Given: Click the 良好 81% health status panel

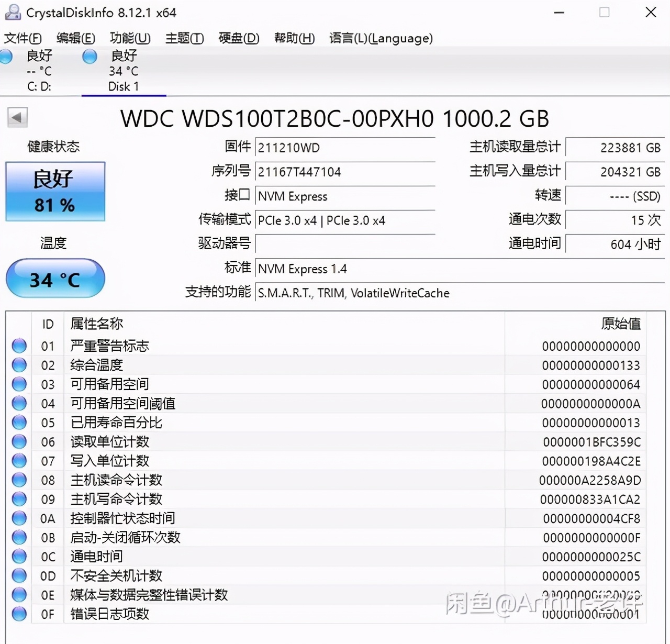Looking at the screenshot, I should click(x=54, y=192).
